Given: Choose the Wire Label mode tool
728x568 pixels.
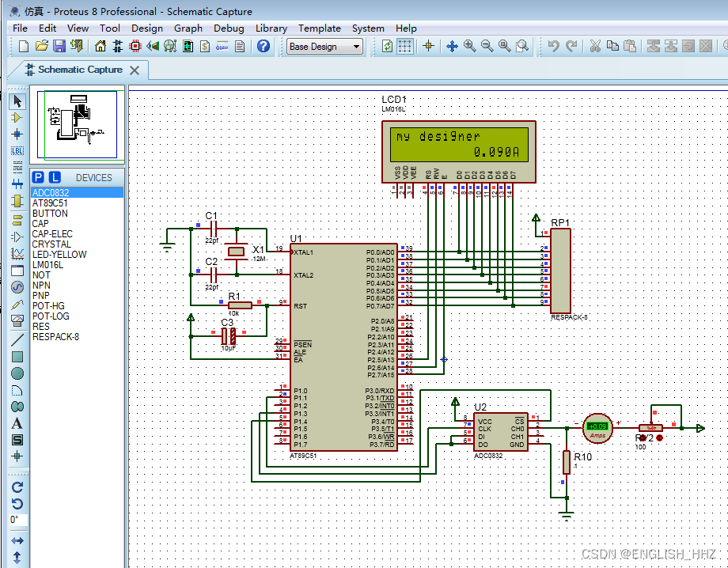Looking at the screenshot, I should (17, 150).
